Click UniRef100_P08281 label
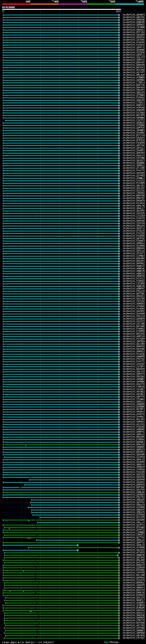This screenshot has height=644, width=146. (133, 42)
